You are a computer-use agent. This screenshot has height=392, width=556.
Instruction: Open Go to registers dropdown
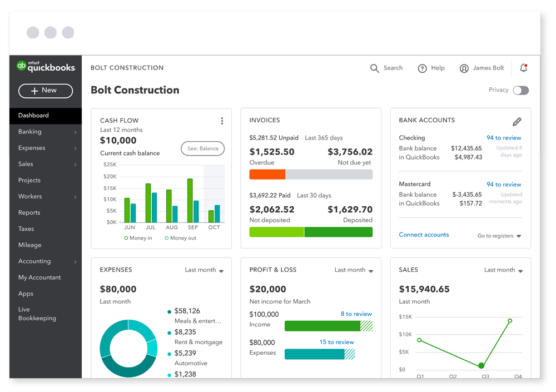pos(499,236)
